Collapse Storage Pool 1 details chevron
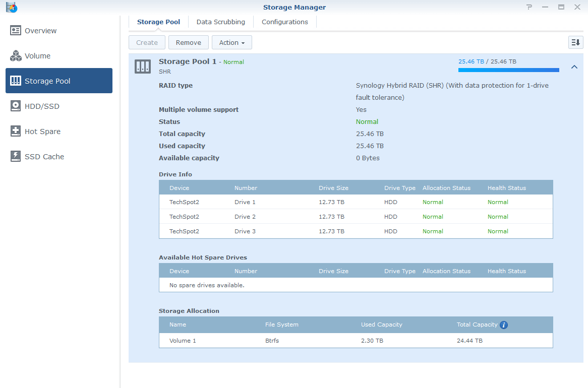The width and height of the screenshot is (588, 388). pos(574,67)
